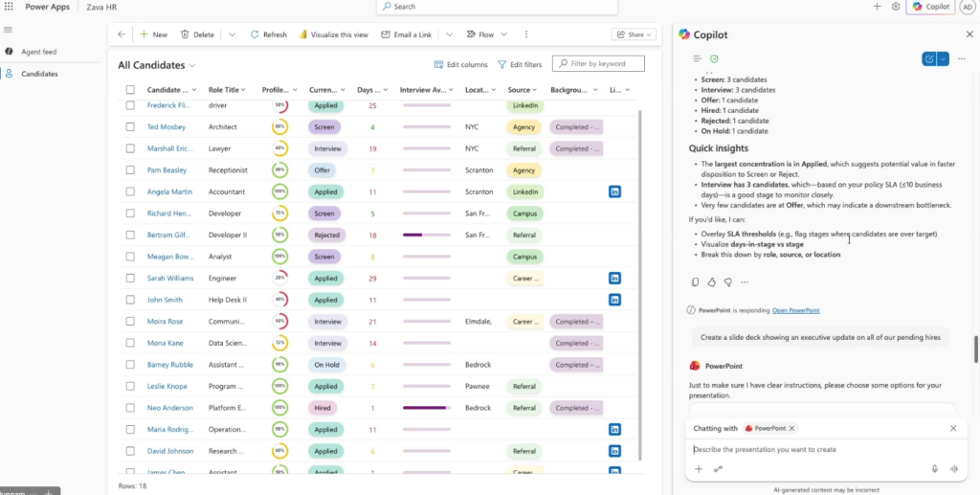
Task: Toggle the hamburger navigation menu
Action: [x=9, y=30]
